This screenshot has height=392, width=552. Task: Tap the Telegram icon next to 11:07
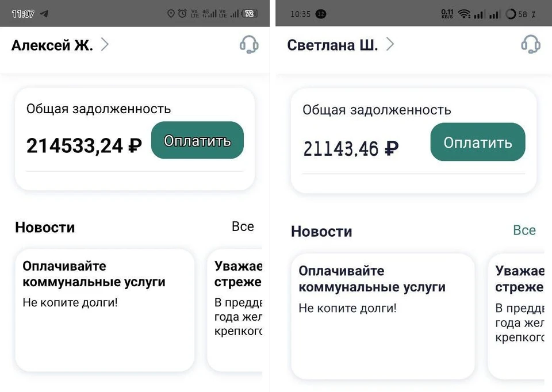[44, 13]
